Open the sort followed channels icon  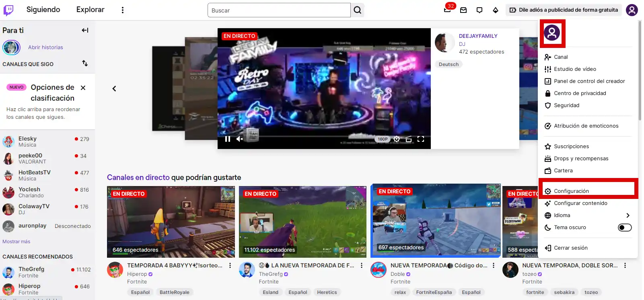coord(85,63)
